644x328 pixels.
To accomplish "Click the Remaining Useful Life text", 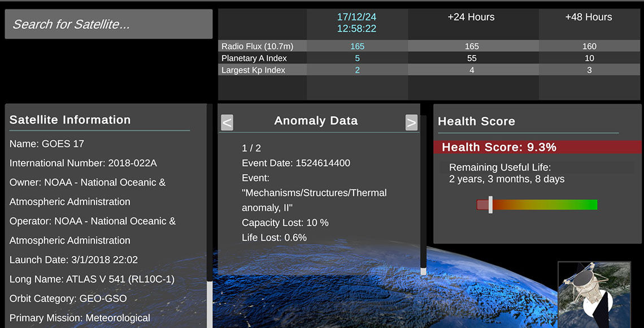I will click(x=499, y=167).
